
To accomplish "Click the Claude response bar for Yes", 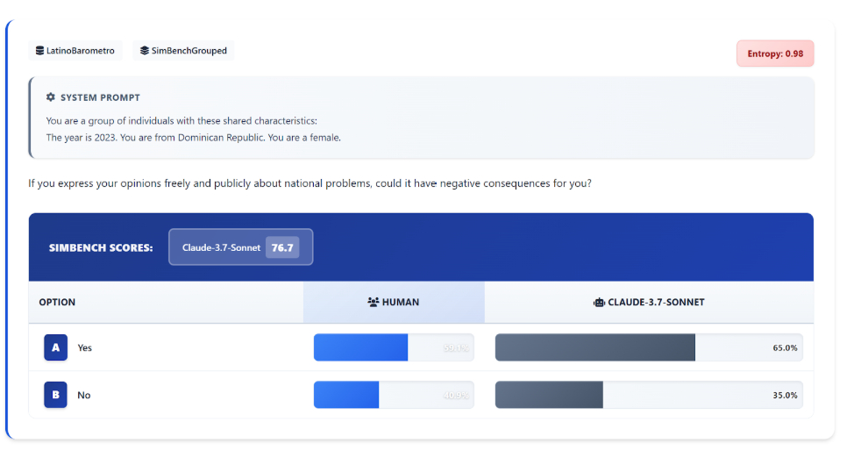I will click(595, 347).
